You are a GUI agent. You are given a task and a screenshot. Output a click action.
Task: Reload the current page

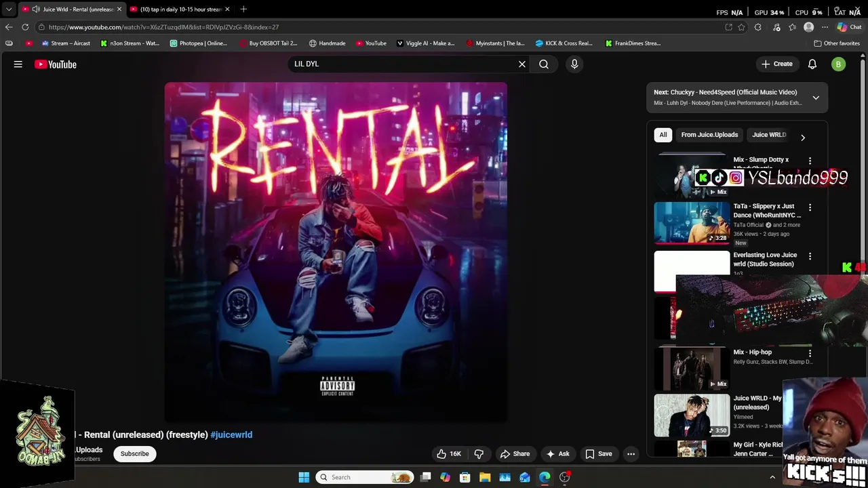pyautogui.click(x=25, y=27)
